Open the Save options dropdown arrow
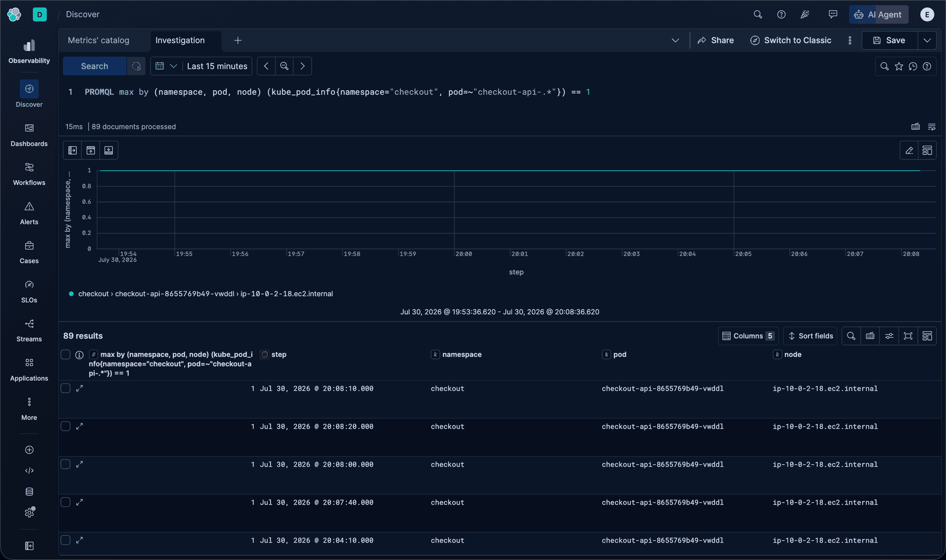The height and width of the screenshot is (560, 946). coord(927,40)
